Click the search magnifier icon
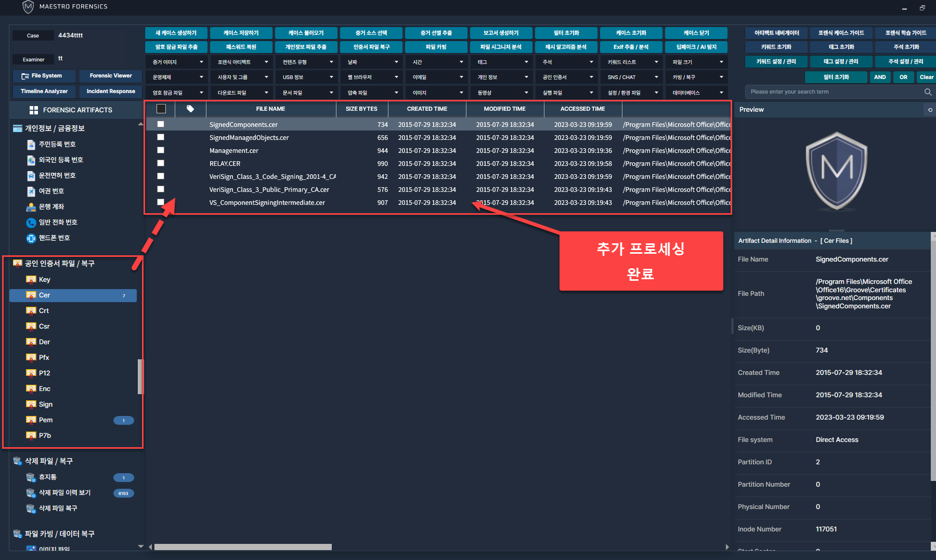The height and width of the screenshot is (560, 936). point(928,92)
